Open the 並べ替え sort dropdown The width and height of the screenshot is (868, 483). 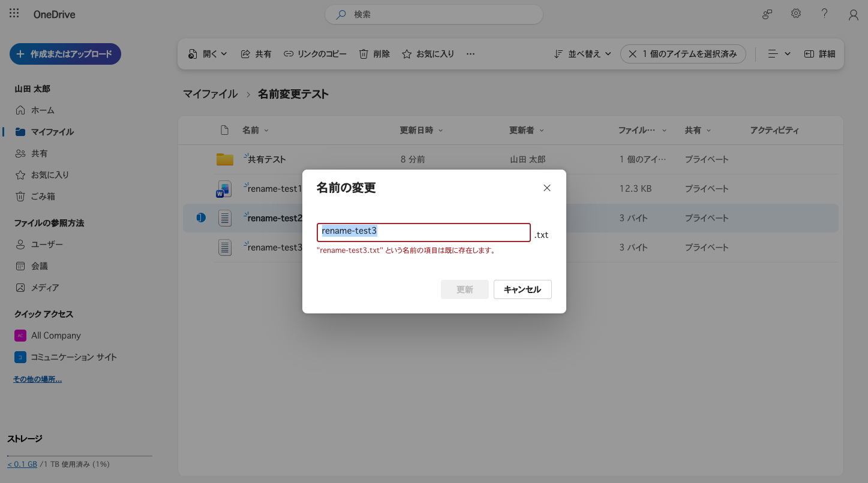tap(582, 54)
